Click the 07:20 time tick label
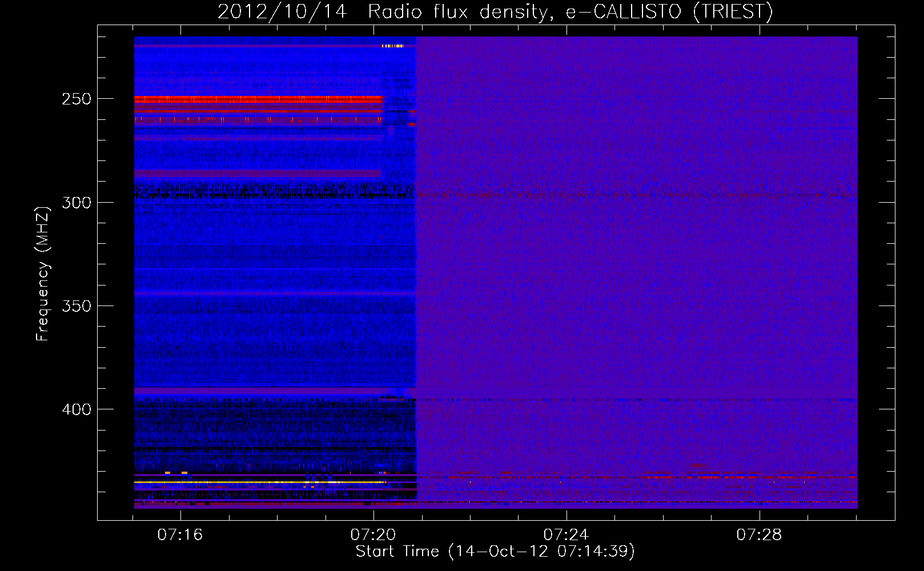 click(373, 535)
